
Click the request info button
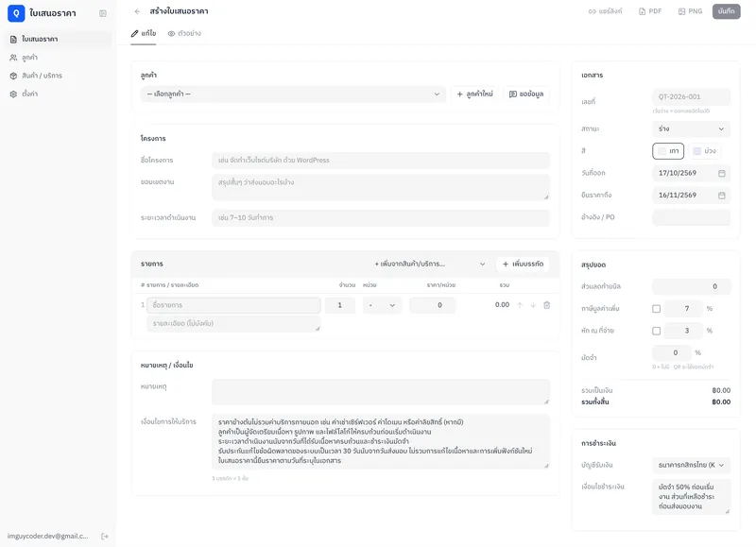pyautogui.click(x=526, y=94)
